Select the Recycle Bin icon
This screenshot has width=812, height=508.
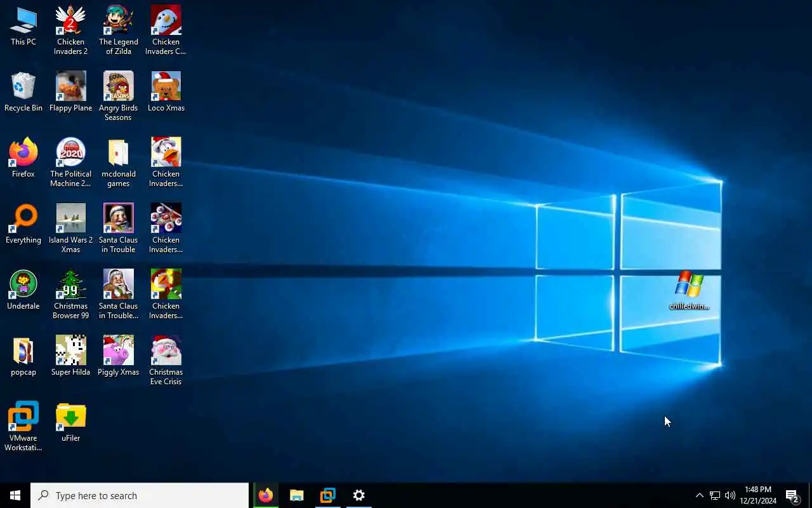(23, 93)
